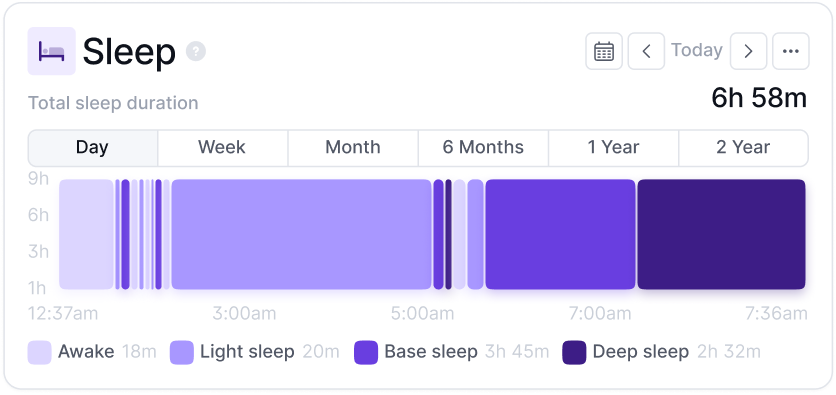
Task: Click the Awake legend color swatch
Action: (x=39, y=352)
